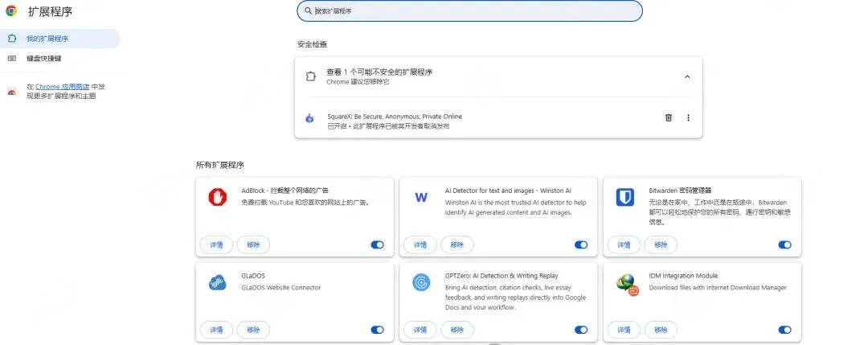Click the magnifier icon in the search bar
Screen dimensions: 868x345
pos(309,10)
